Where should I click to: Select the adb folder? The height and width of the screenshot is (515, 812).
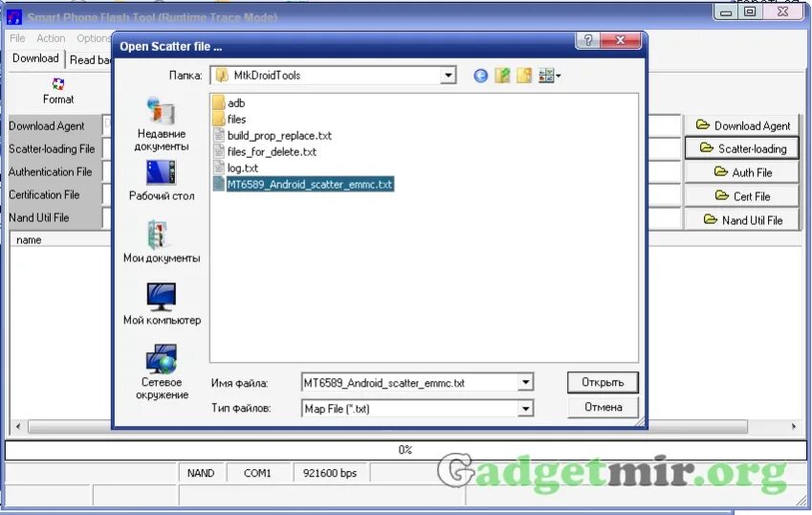point(229,103)
